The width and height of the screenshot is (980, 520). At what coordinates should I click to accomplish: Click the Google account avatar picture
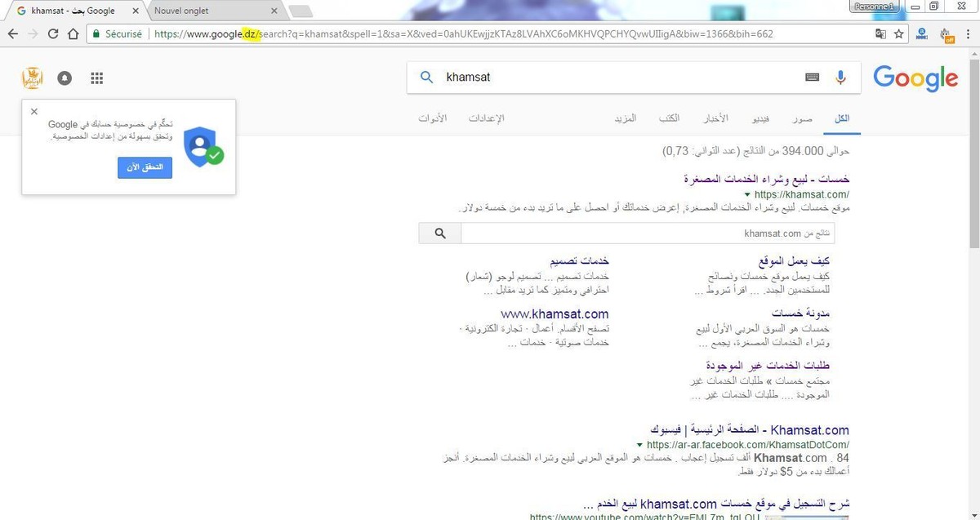(32, 78)
